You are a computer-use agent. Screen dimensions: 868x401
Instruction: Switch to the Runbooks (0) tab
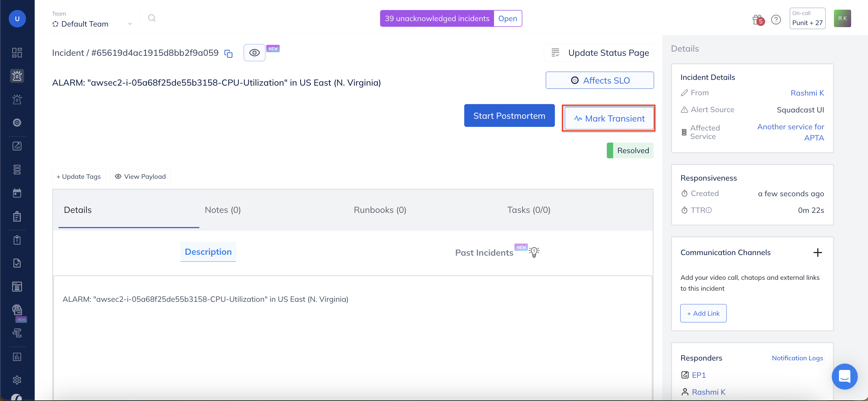[x=380, y=210]
